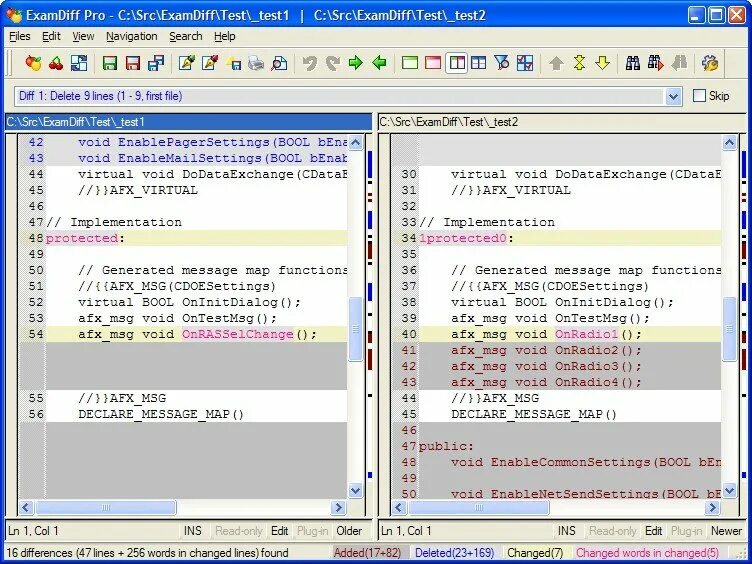
Task: Open Print Preview magnifier icon
Action: 279,63
